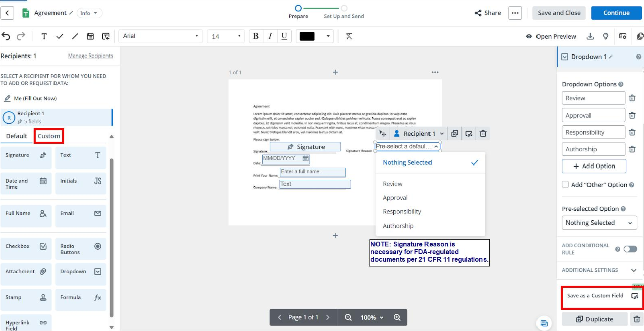The image size is (644, 331).
Task: Click the lightbulb tips icon
Action: pyautogui.click(x=606, y=36)
